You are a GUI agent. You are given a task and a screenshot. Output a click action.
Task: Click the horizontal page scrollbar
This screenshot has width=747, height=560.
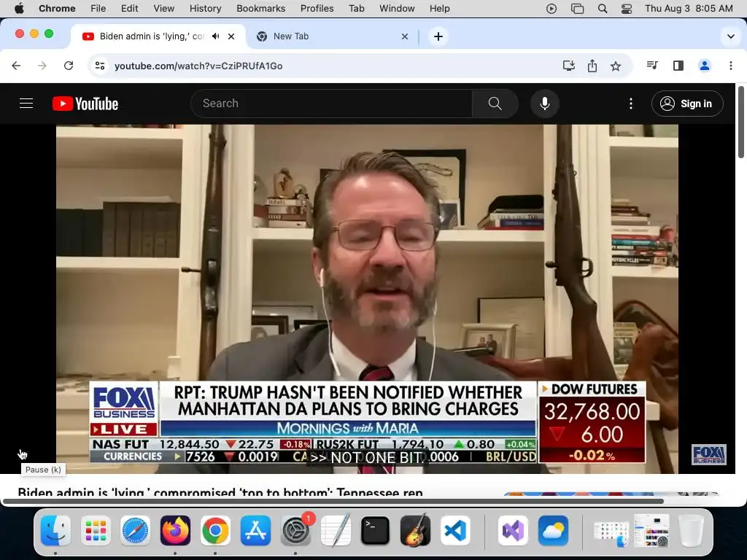pyautogui.click(x=333, y=501)
